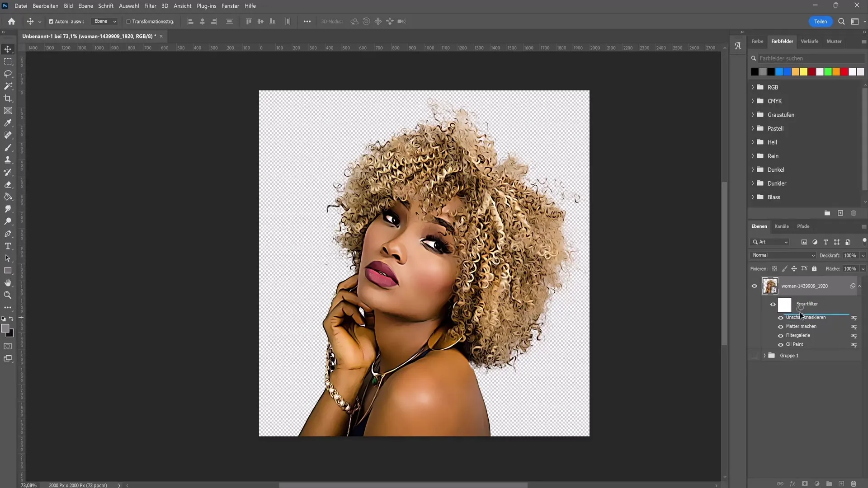868x488 pixels.
Task: Click the Brush tool icon
Action: (8, 147)
